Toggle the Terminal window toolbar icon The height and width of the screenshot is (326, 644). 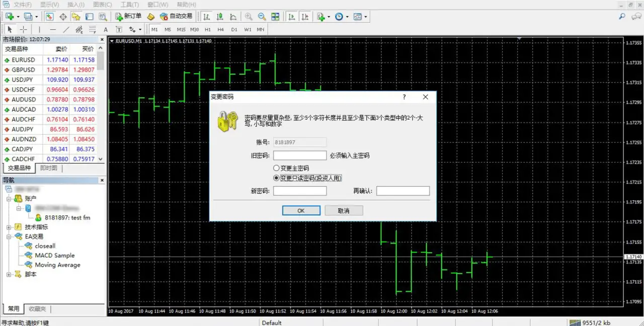coord(89,17)
